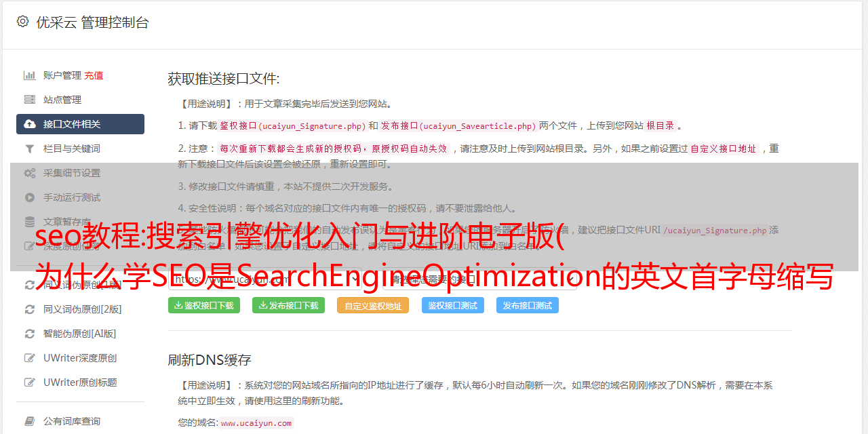Image resolution: width=868 pixels, height=434 pixels.
Task: Click the refresh icon beside 智能伪原创[AI版]
Action: pos(30,334)
